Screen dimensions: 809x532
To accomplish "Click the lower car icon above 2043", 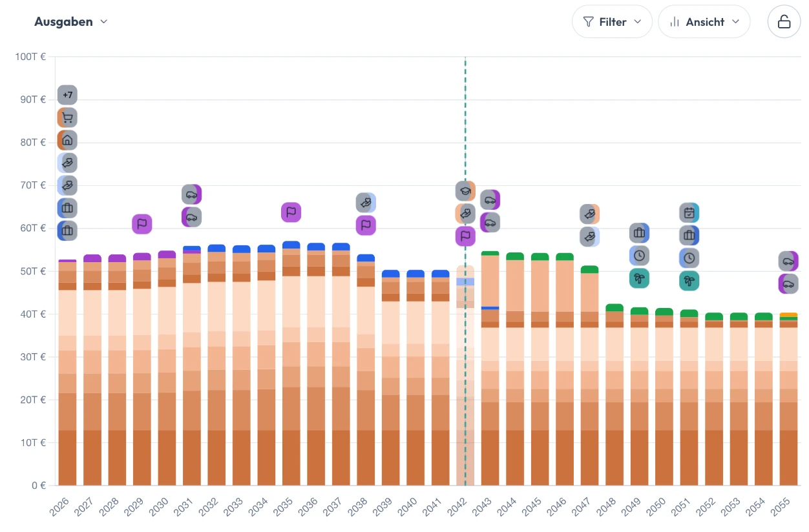I will tap(490, 222).
